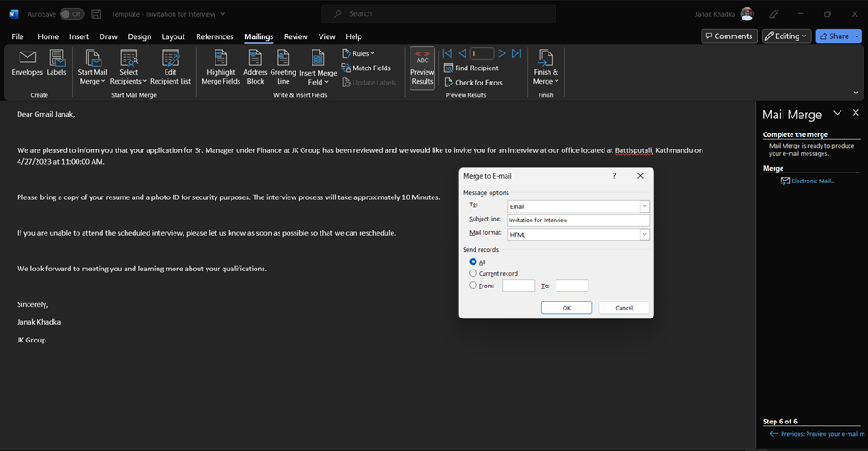This screenshot has width=868, height=451.
Task: Select the Current record option
Action: point(473,273)
